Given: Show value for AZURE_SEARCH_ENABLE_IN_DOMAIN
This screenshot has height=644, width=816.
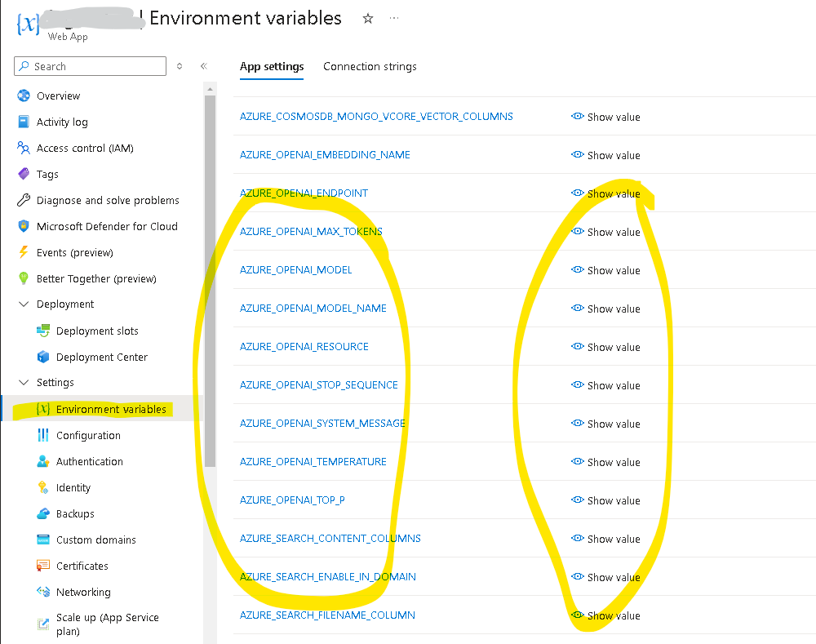Looking at the screenshot, I should tap(605, 577).
